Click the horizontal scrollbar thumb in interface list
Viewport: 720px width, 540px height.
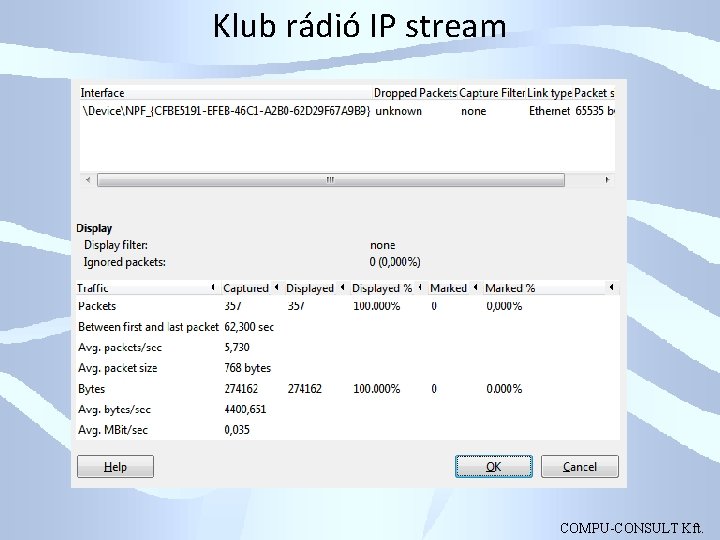tap(331, 180)
